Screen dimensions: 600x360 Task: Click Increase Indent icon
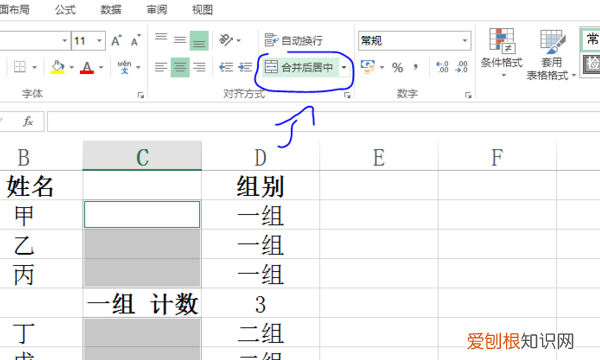tap(245, 67)
